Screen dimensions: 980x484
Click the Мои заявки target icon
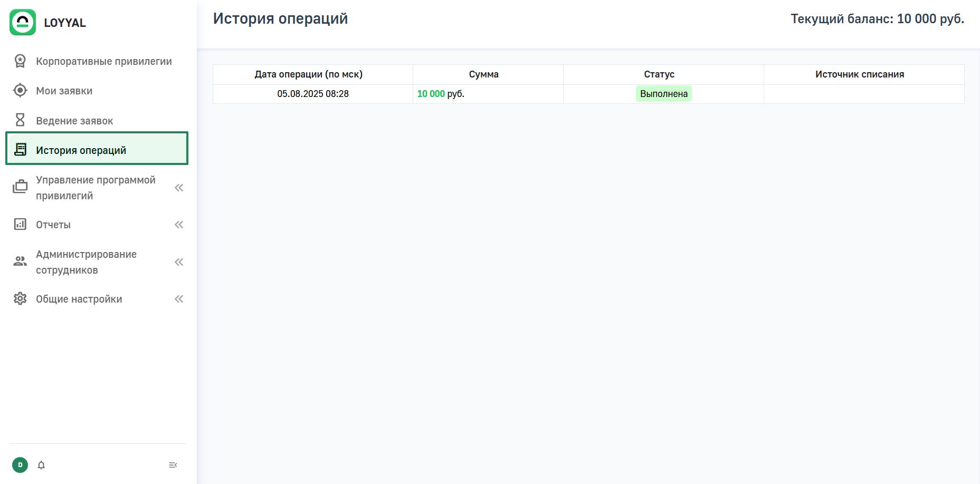pos(20,91)
